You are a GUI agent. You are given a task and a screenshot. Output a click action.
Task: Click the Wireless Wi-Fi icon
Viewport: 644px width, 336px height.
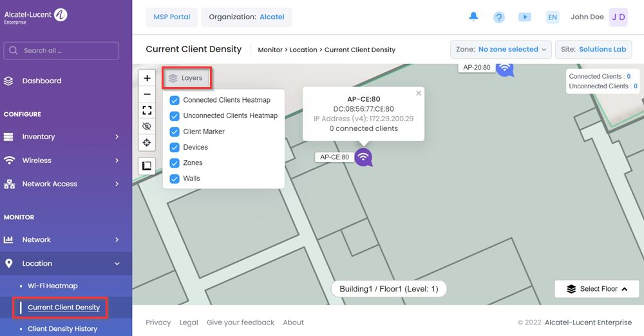click(x=8, y=161)
